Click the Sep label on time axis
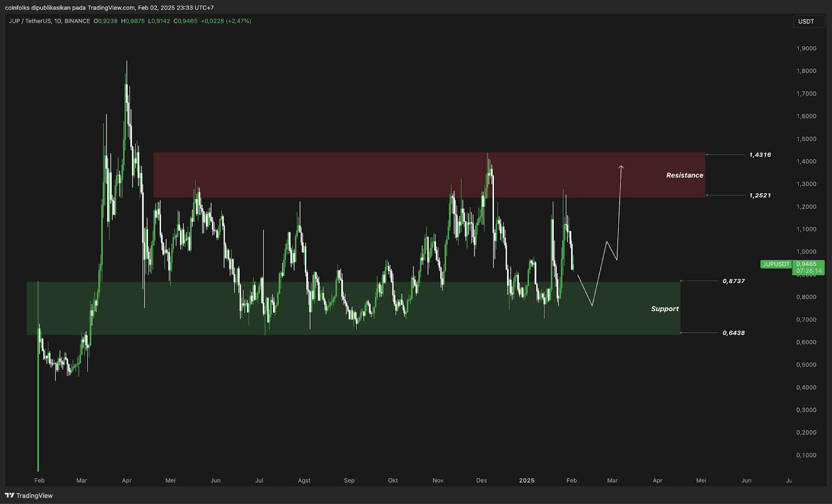Screen dimensions: 832x504 (x=349, y=481)
